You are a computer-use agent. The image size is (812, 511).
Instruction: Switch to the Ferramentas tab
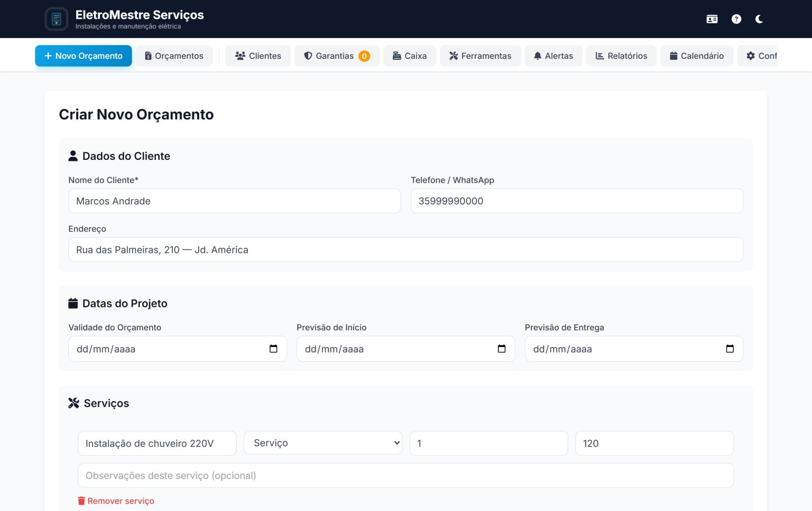(480, 56)
